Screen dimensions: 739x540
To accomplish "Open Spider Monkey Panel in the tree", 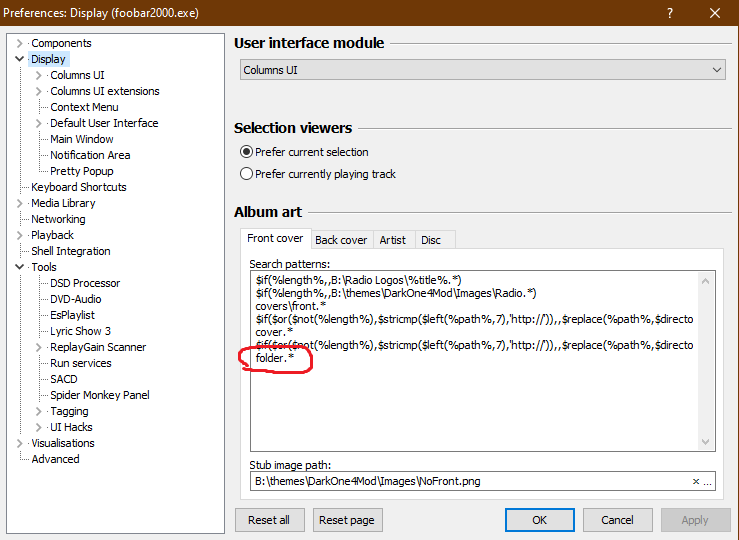I will coord(99,395).
